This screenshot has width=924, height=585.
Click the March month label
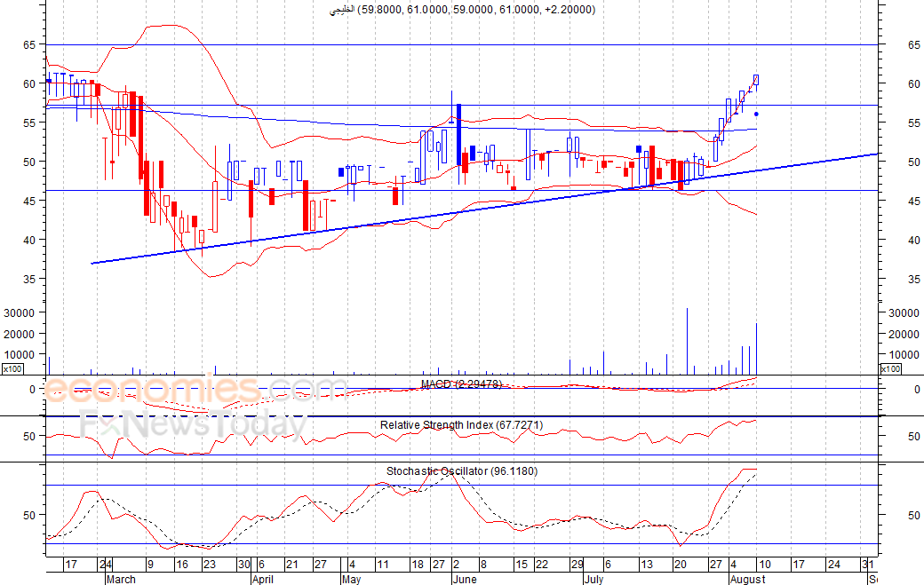click(x=122, y=579)
